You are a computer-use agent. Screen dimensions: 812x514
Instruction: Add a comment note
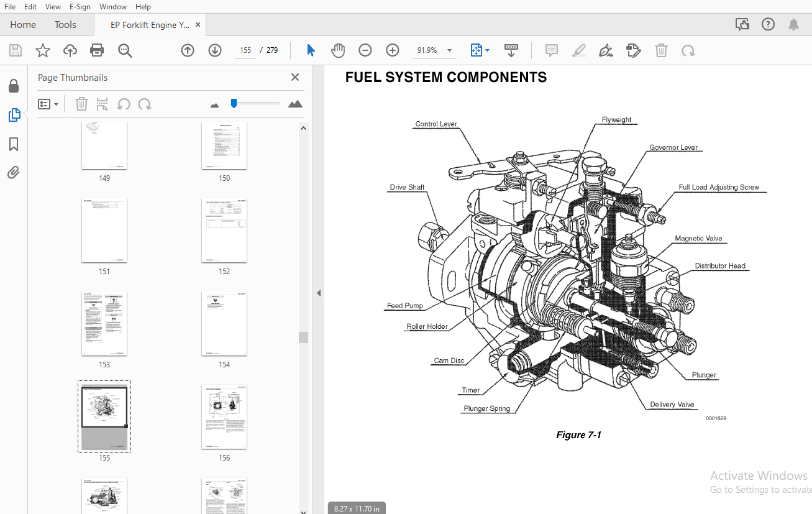pos(552,50)
